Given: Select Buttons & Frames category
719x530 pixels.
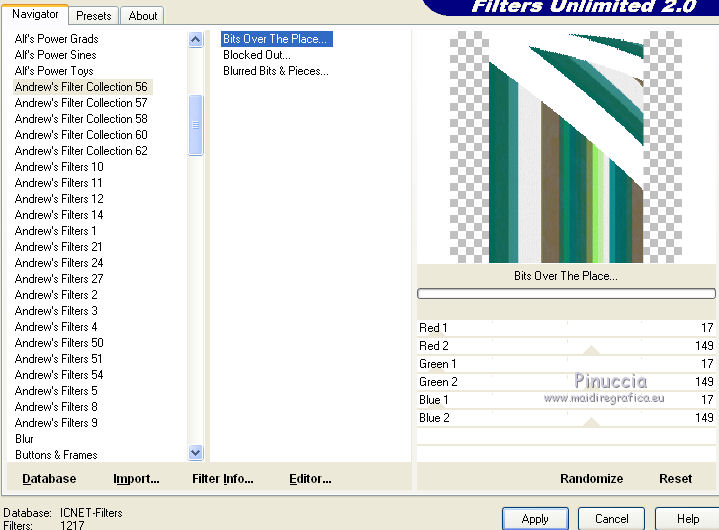Looking at the screenshot, I should pyautogui.click(x=56, y=455).
